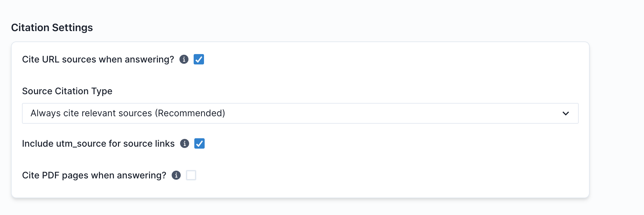Click info icon beside Cite URL sources

(184, 59)
